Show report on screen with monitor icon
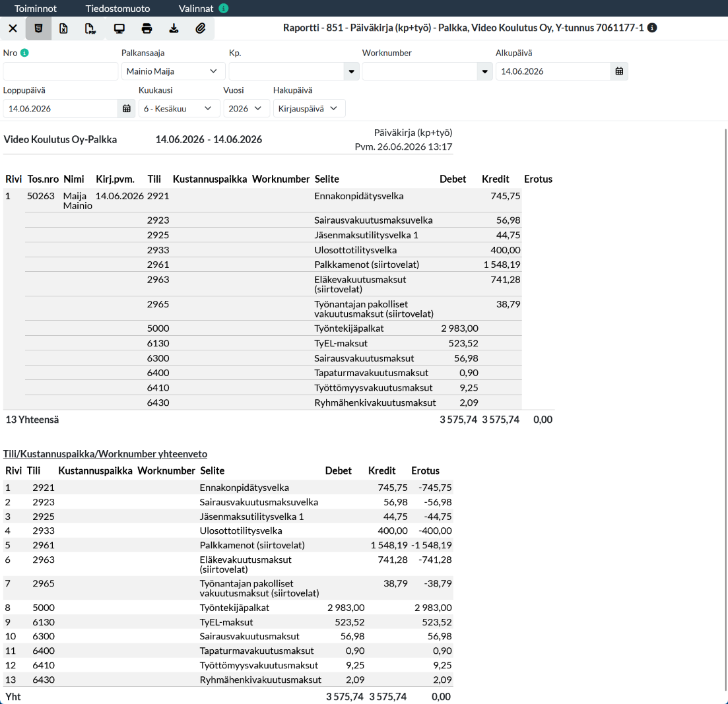728x704 pixels. pyautogui.click(x=119, y=28)
